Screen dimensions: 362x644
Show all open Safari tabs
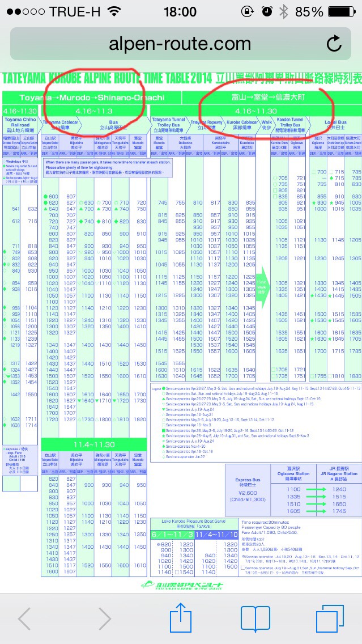click(x=330, y=619)
